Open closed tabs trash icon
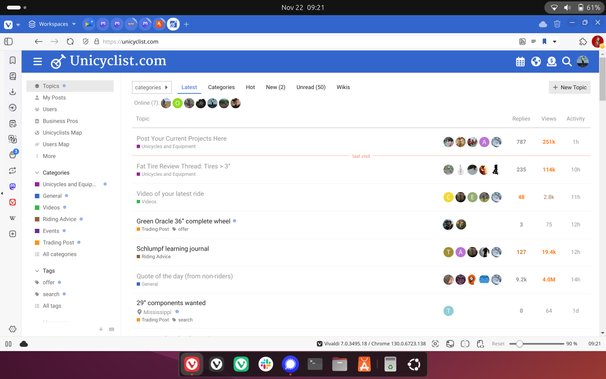 coord(557,24)
